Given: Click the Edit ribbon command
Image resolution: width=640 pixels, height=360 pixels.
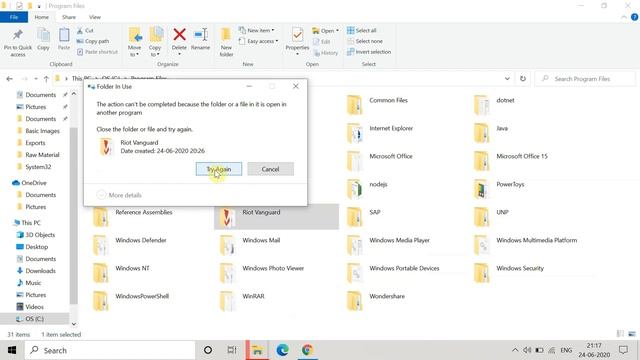Looking at the screenshot, I should pos(322,42).
